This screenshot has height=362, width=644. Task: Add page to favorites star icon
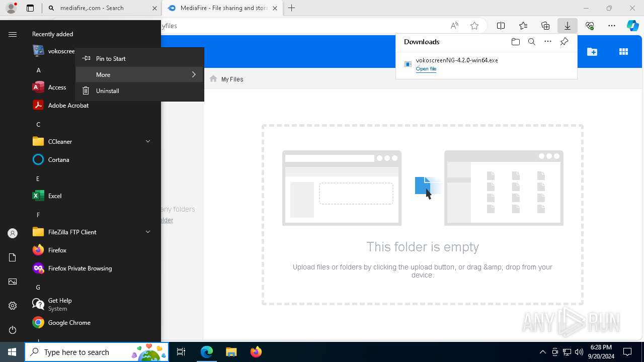tap(474, 26)
